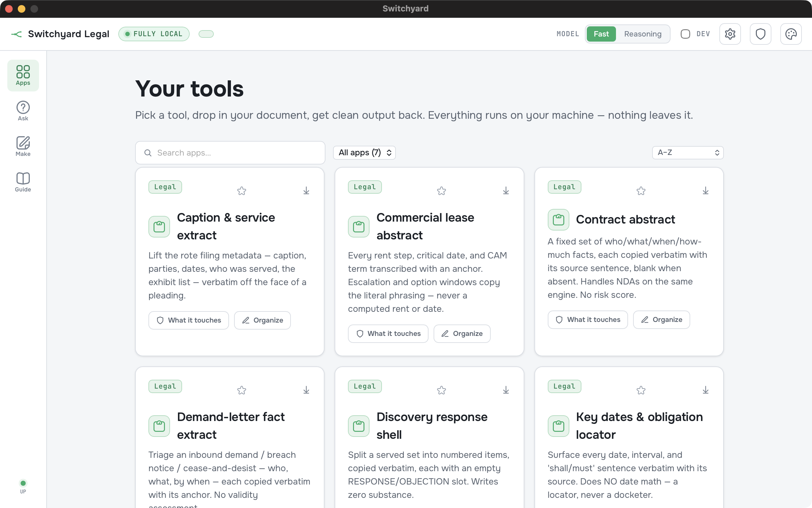Click the small pill next to FULLY LOCAL

[206, 34]
